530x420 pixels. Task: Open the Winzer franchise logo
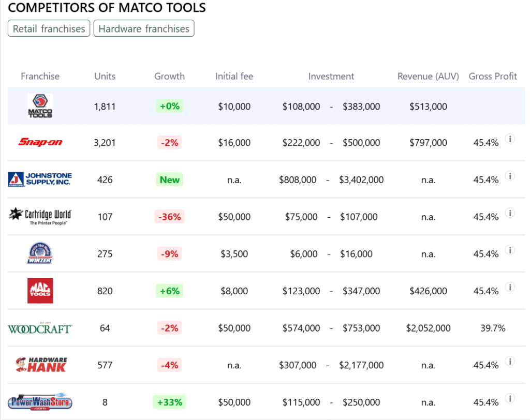40,253
